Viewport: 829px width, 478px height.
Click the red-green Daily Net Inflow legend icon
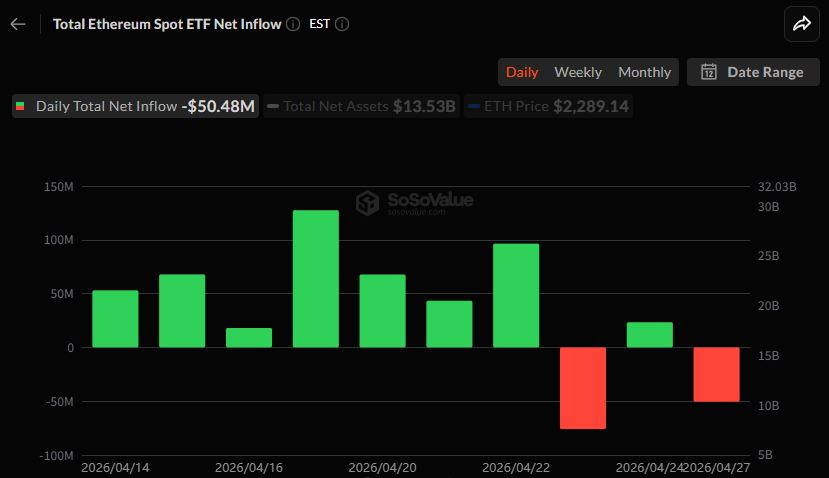tap(21, 106)
